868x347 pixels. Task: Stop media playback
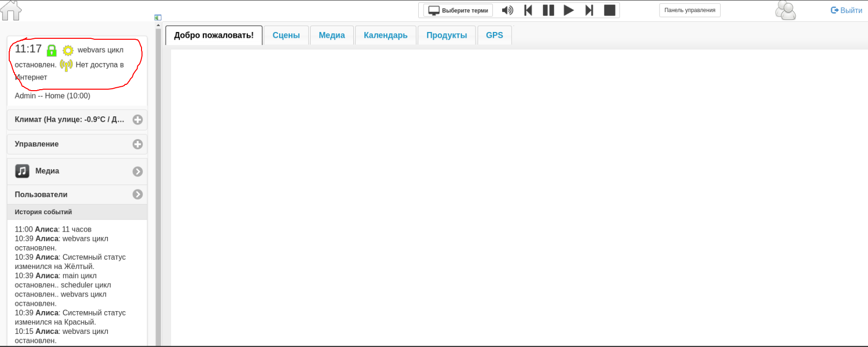(610, 10)
